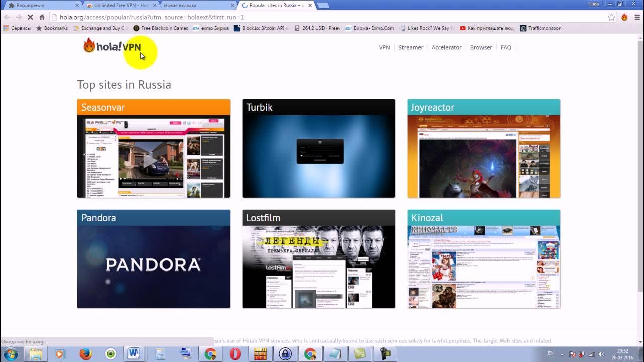644x362 pixels.
Task: Open the Chrome hamburger menu
Action: 636,17
